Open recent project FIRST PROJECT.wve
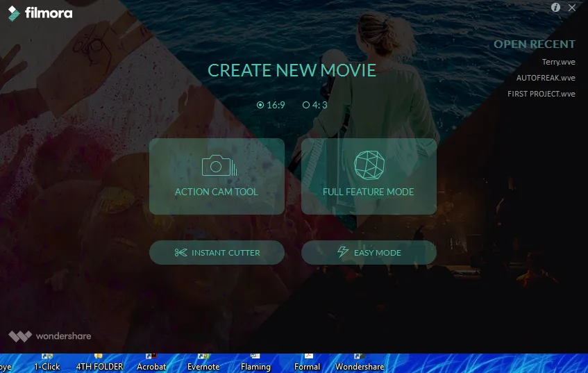The height and width of the screenshot is (373, 588). [541, 94]
